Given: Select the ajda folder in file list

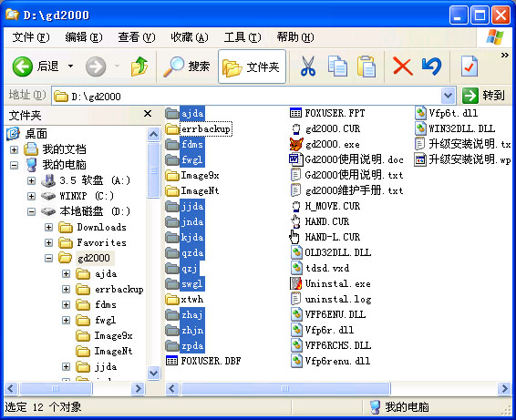Looking at the screenshot, I should tap(192, 114).
